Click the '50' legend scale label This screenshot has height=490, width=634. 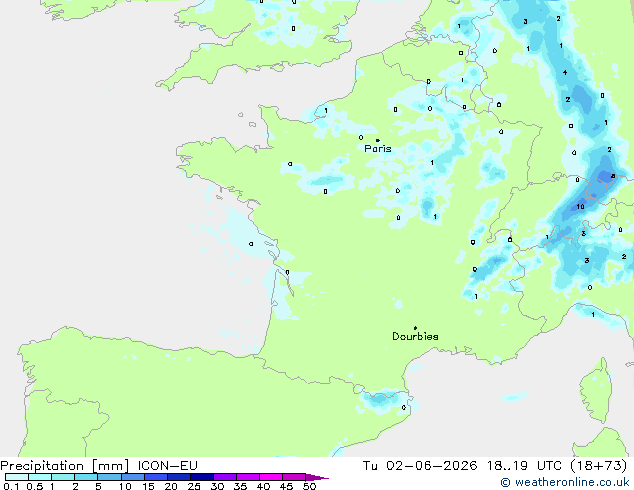(309, 486)
